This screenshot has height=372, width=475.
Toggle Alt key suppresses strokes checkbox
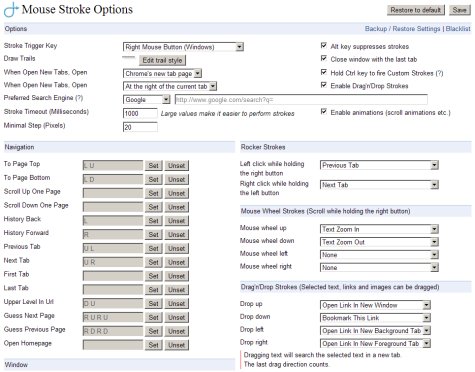[323, 46]
